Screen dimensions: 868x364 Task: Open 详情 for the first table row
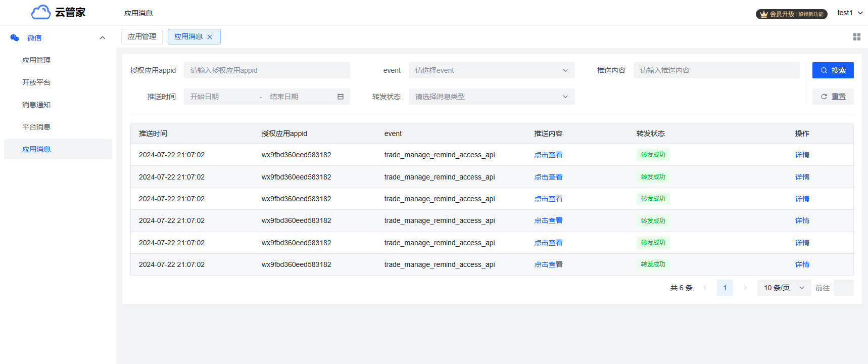pos(802,155)
